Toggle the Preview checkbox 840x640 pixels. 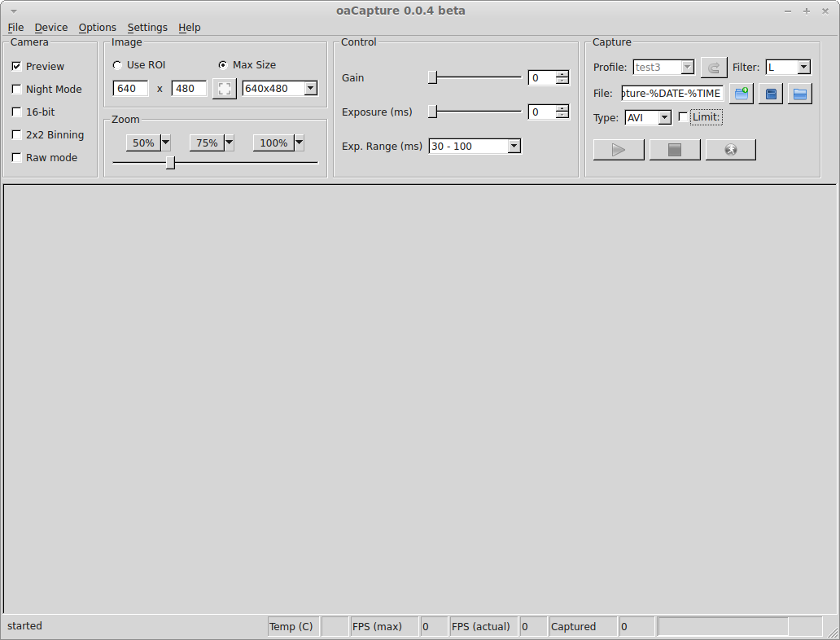pos(16,67)
